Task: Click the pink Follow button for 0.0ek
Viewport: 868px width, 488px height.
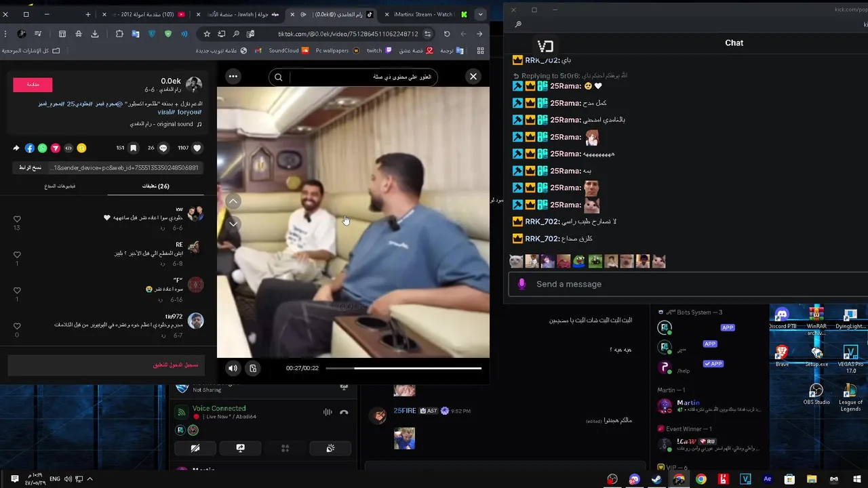Action: 33,85
